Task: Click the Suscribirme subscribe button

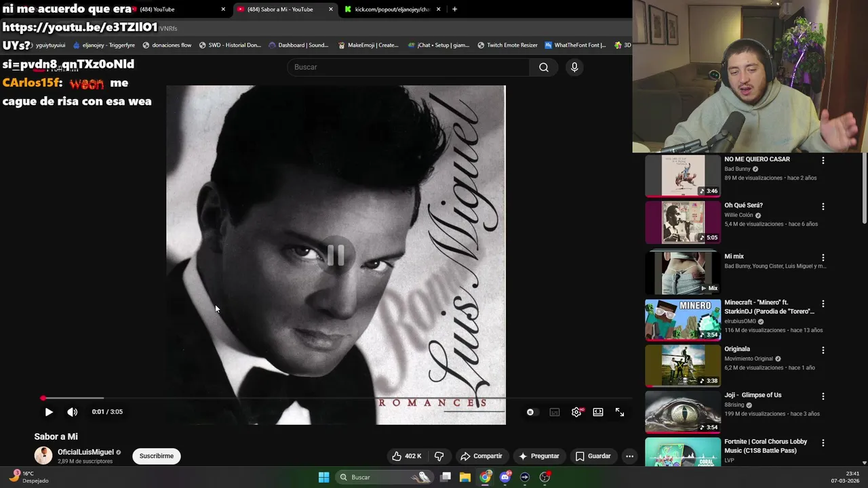Action: point(157,456)
